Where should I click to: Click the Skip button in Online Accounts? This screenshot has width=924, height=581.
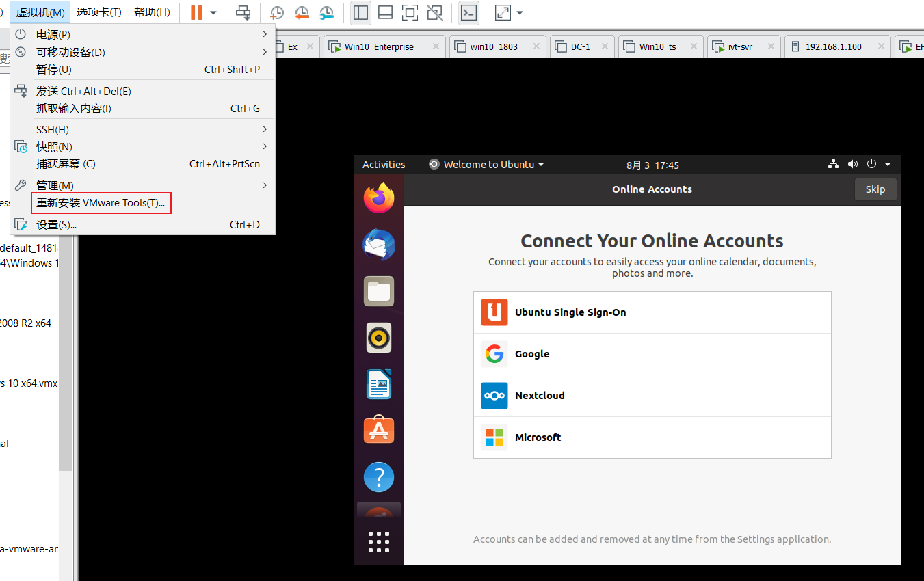[875, 189]
